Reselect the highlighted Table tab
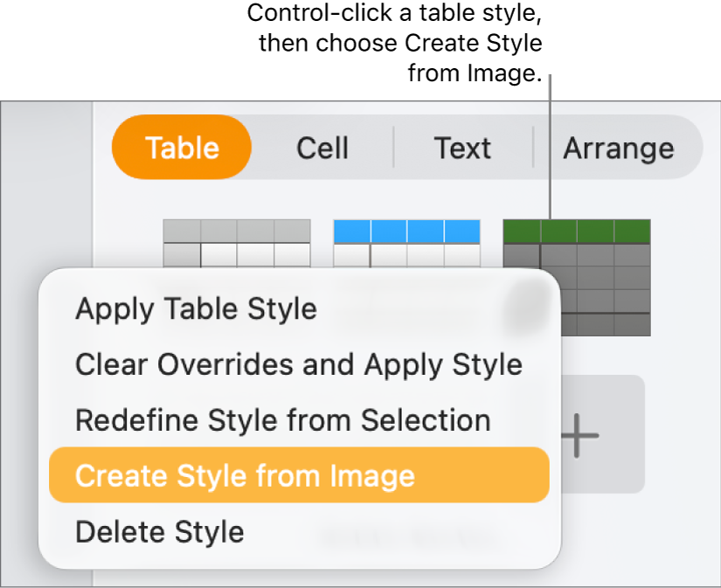The height and width of the screenshot is (588, 721). [x=181, y=148]
